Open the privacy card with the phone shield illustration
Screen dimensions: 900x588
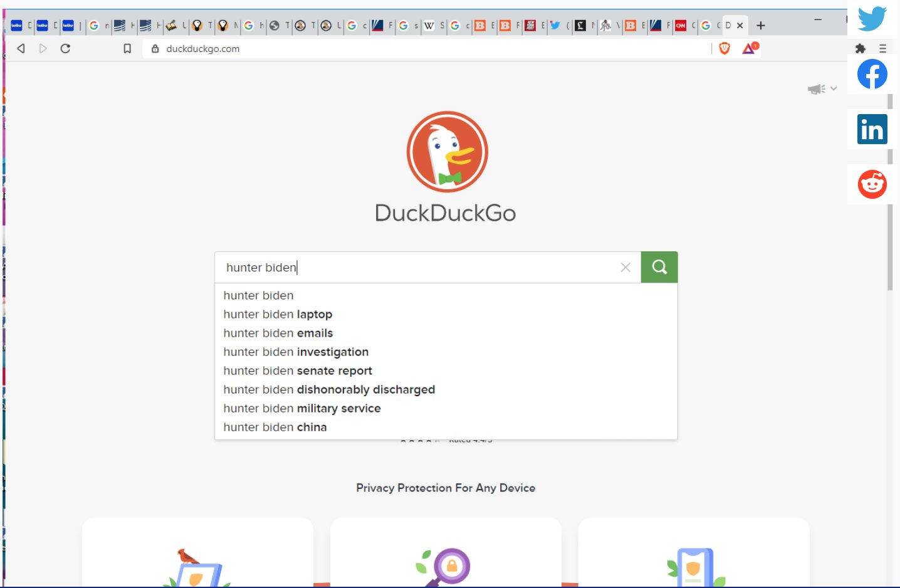coord(694,552)
